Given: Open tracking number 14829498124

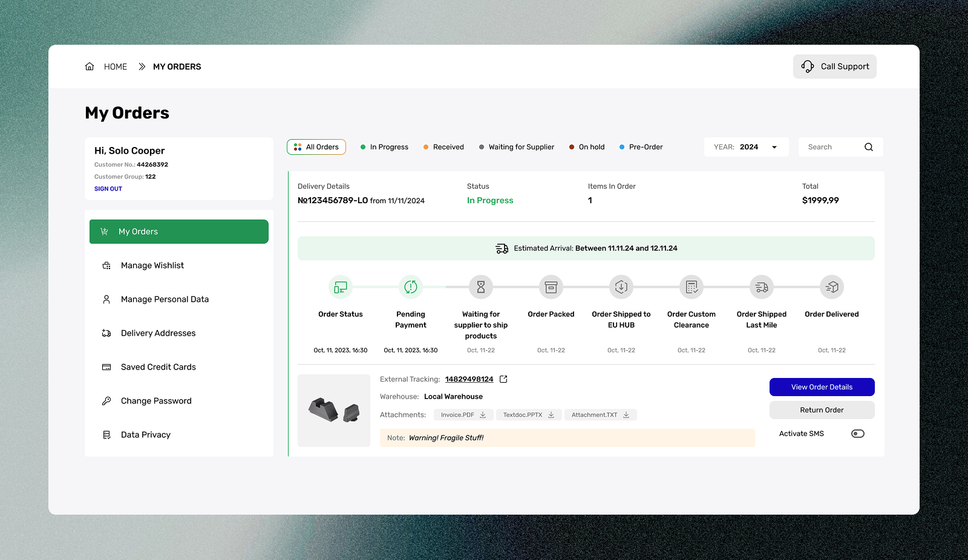Looking at the screenshot, I should pyautogui.click(x=469, y=379).
